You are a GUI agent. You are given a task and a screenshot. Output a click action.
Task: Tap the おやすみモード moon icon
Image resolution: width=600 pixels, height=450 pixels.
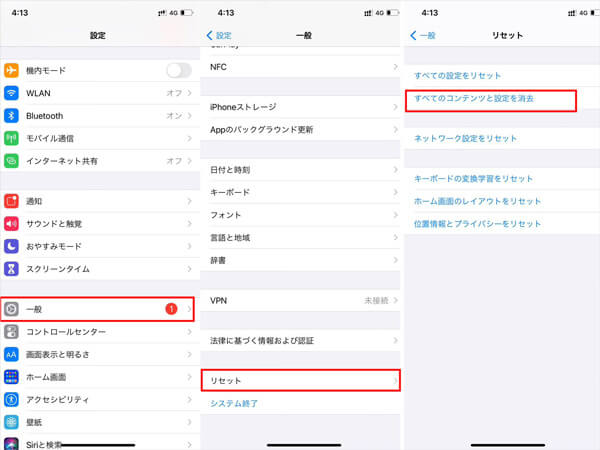pos(11,246)
